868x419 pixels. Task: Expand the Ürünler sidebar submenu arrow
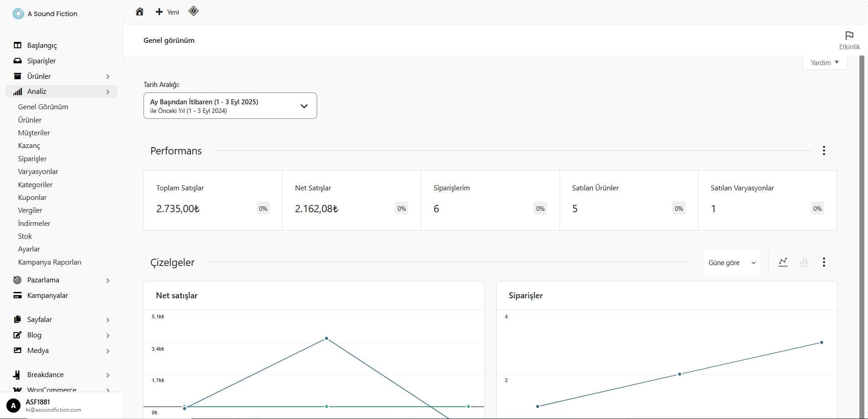[108, 77]
